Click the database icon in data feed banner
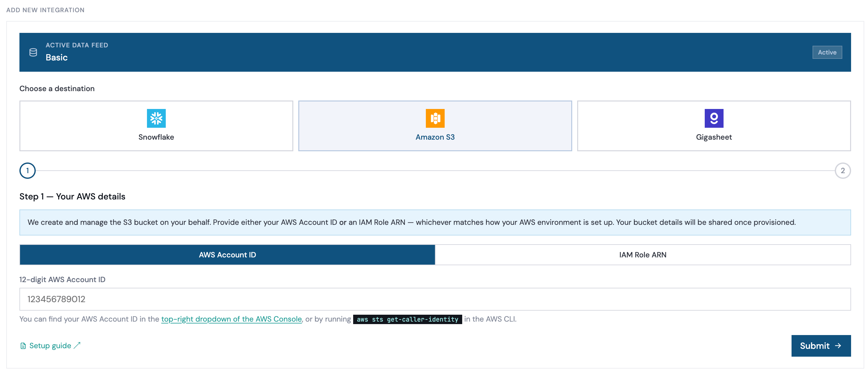 pyautogui.click(x=33, y=52)
